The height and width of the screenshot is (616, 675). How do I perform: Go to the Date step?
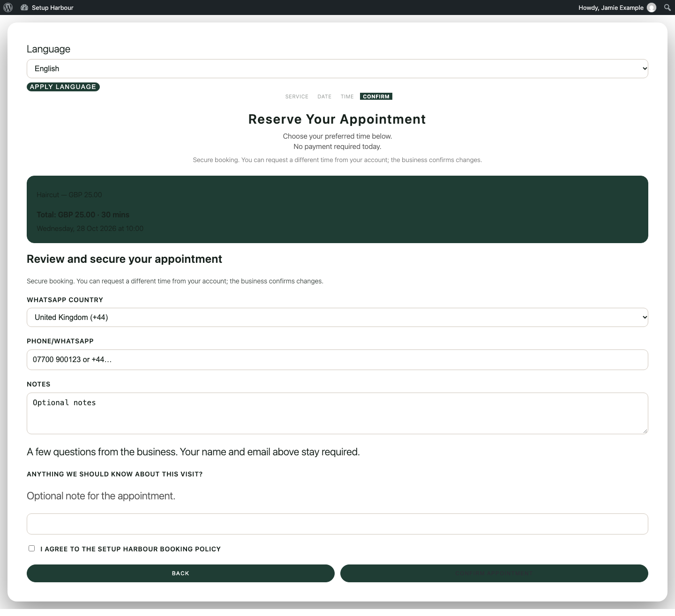pos(324,96)
